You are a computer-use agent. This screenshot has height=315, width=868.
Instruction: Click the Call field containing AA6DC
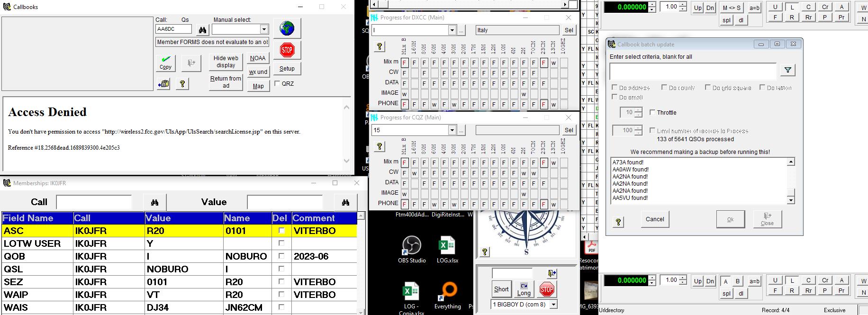tap(173, 29)
